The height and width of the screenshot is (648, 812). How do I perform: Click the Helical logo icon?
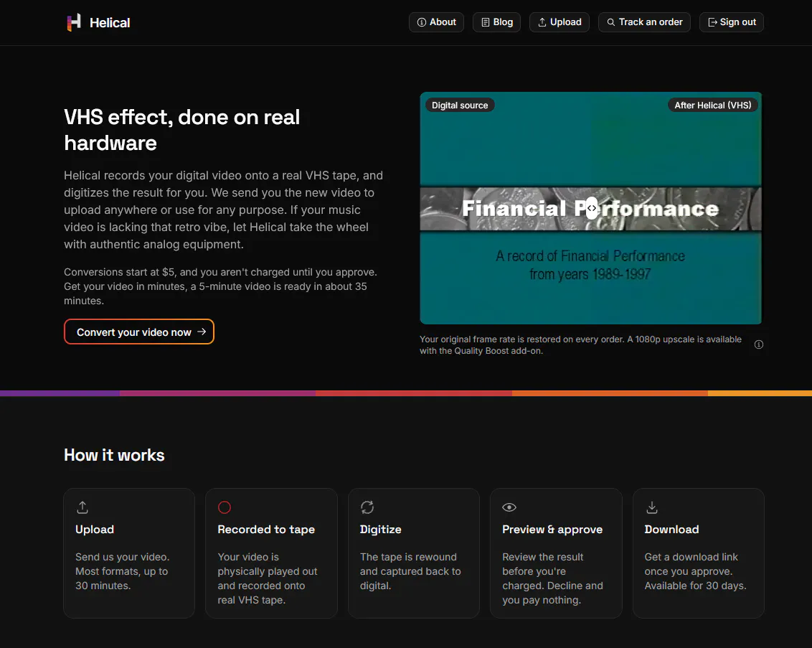[x=74, y=22]
